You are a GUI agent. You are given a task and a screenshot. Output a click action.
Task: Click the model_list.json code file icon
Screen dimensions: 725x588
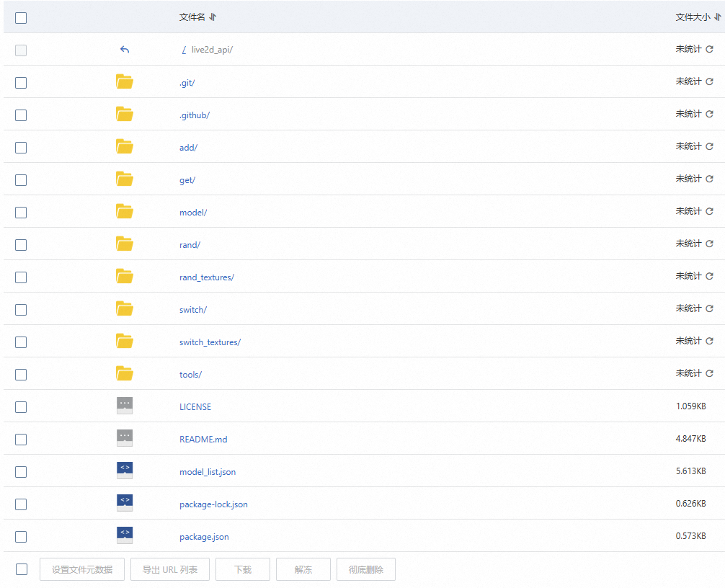(125, 471)
